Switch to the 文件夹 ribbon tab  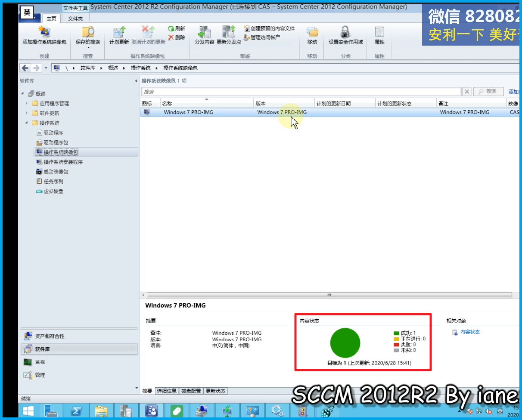pos(75,19)
